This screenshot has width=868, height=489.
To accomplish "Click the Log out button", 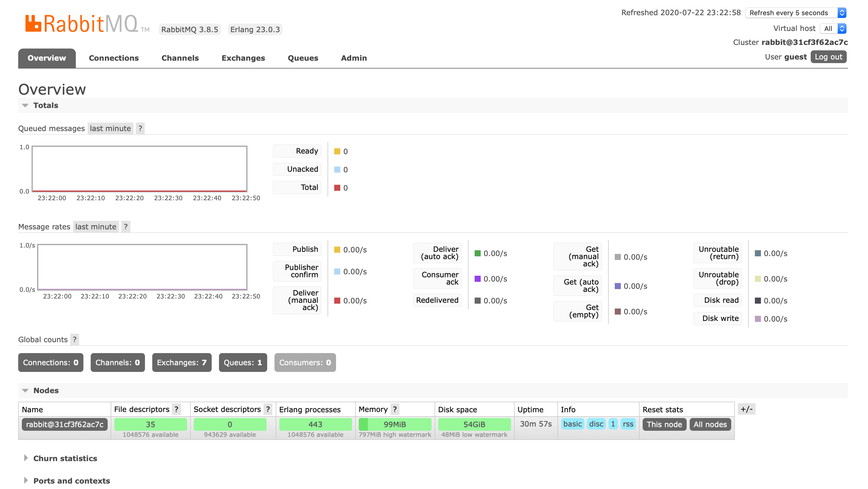I will coord(828,57).
